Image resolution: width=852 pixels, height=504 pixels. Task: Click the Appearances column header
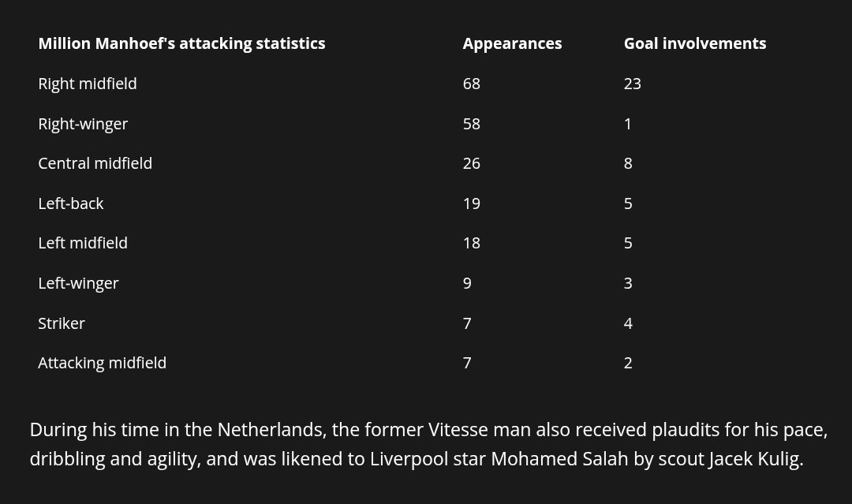coord(512,44)
